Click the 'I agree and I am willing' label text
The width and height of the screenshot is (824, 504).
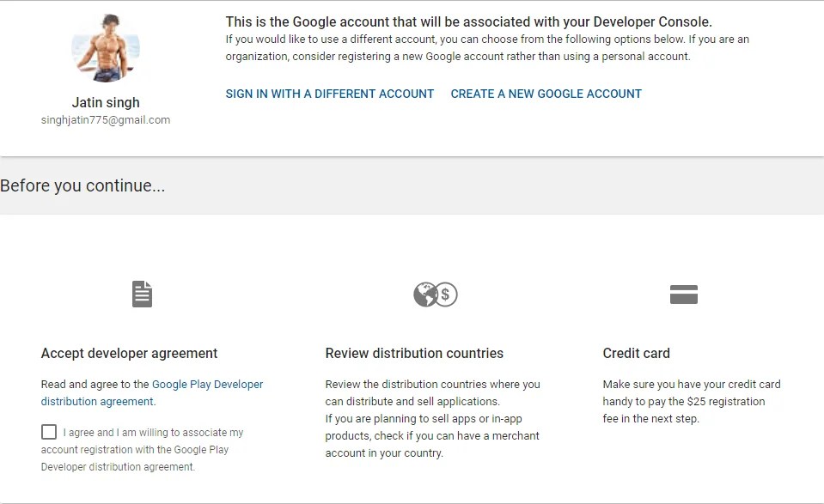pos(153,433)
